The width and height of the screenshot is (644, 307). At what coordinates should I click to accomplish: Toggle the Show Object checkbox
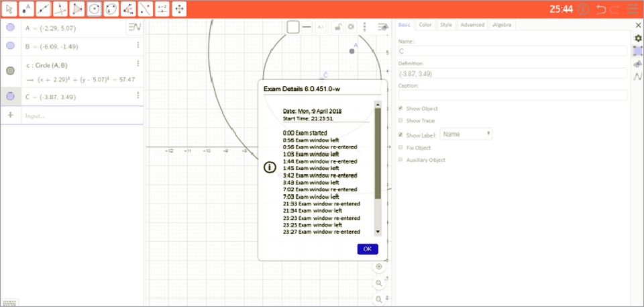401,108
